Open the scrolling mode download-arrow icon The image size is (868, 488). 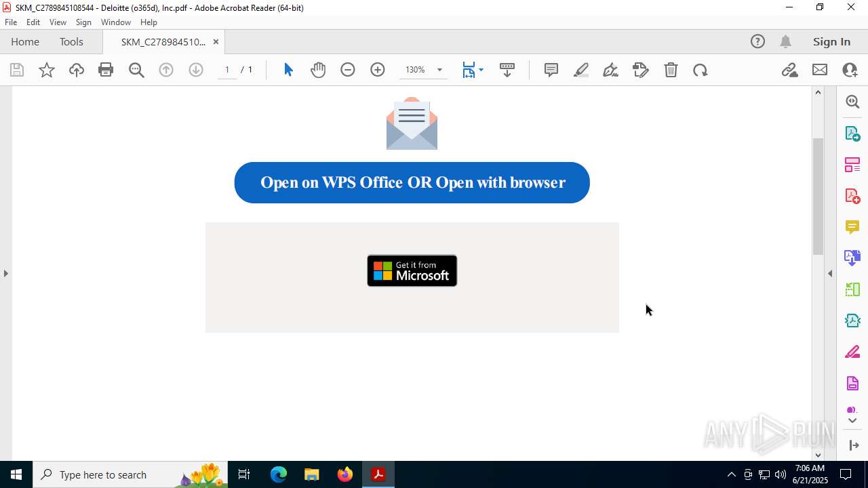pos(507,70)
